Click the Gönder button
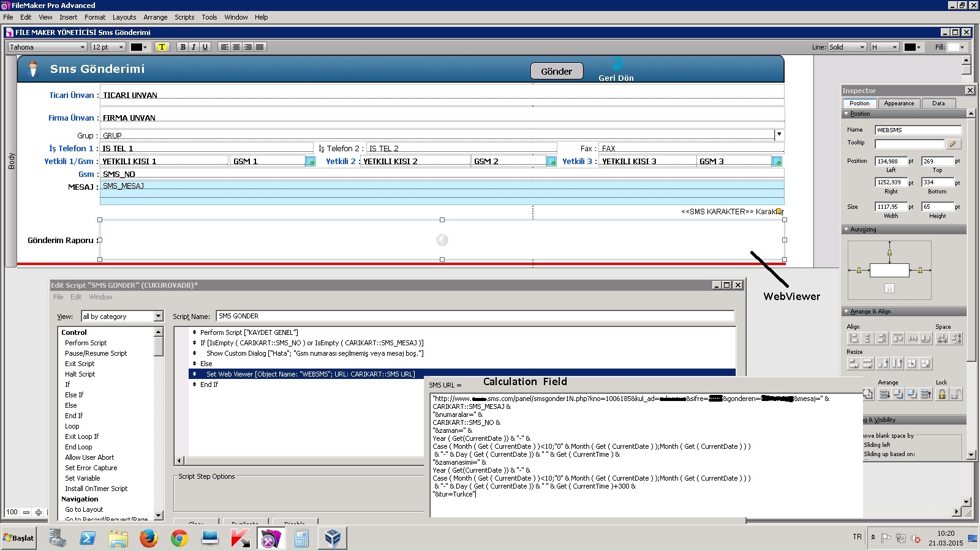 pyautogui.click(x=556, y=72)
